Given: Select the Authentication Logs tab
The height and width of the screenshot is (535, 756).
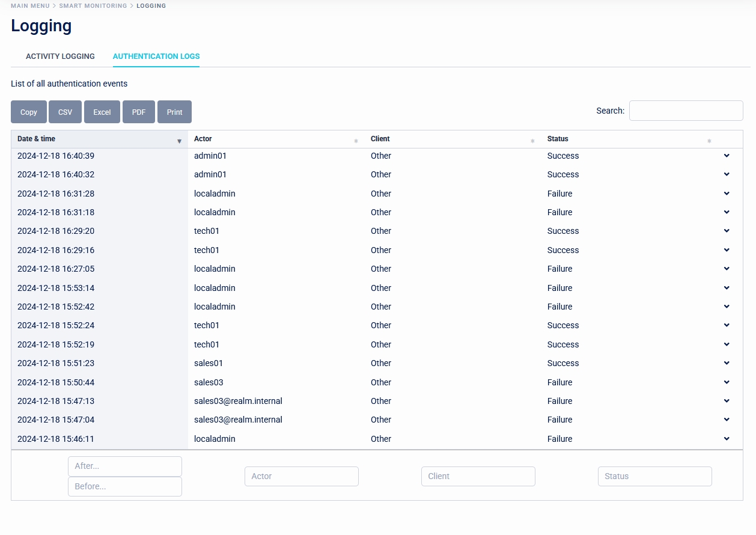Looking at the screenshot, I should click(156, 56).
